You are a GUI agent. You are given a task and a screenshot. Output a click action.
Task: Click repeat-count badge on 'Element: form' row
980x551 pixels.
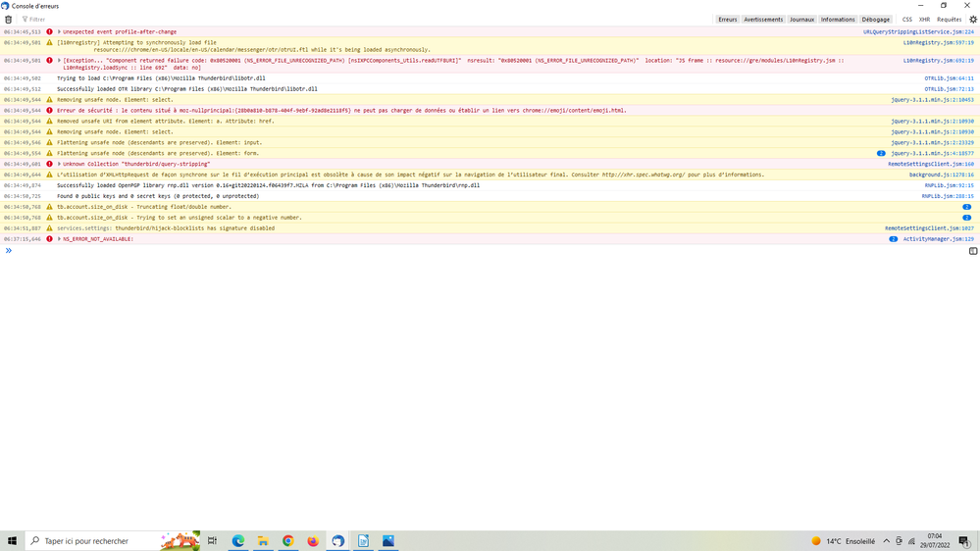tap(881, 153)
